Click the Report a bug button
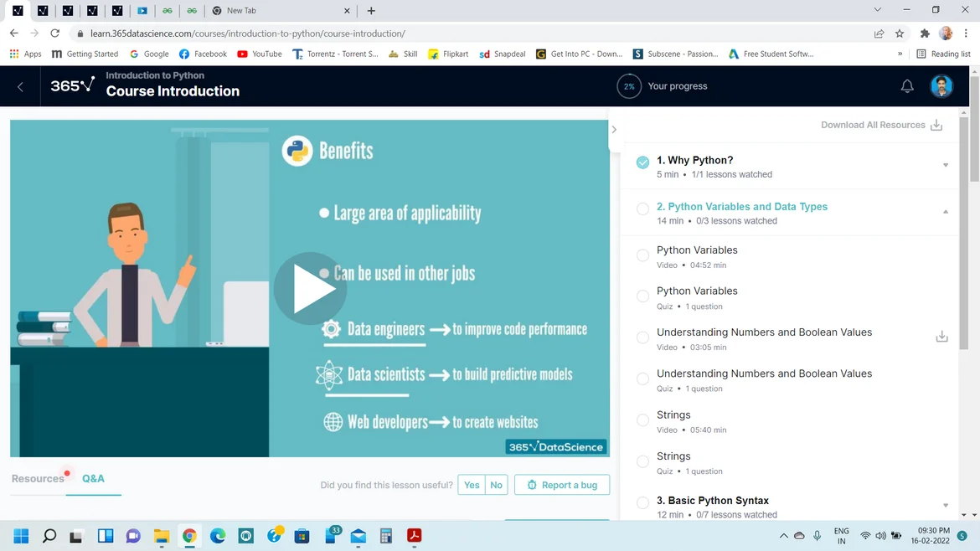Screen dimensions: 980x551 [x=562, y=485]
